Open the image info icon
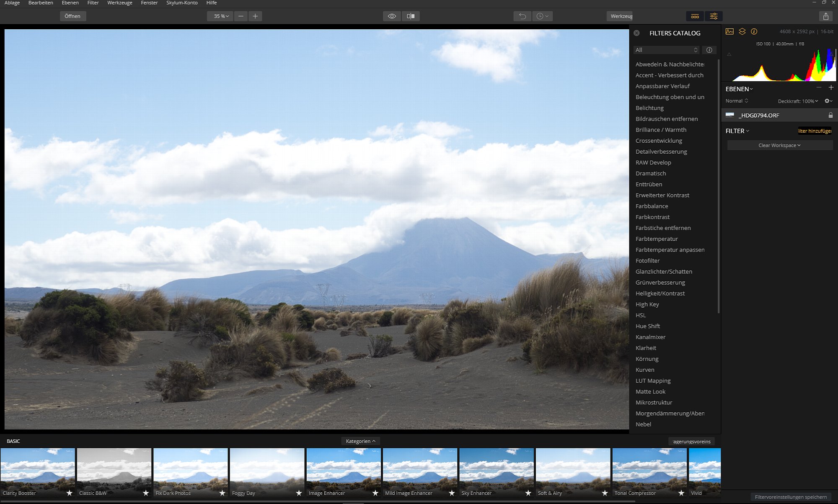Viewport: 838px width, 504px height. (x=754, y=31)
